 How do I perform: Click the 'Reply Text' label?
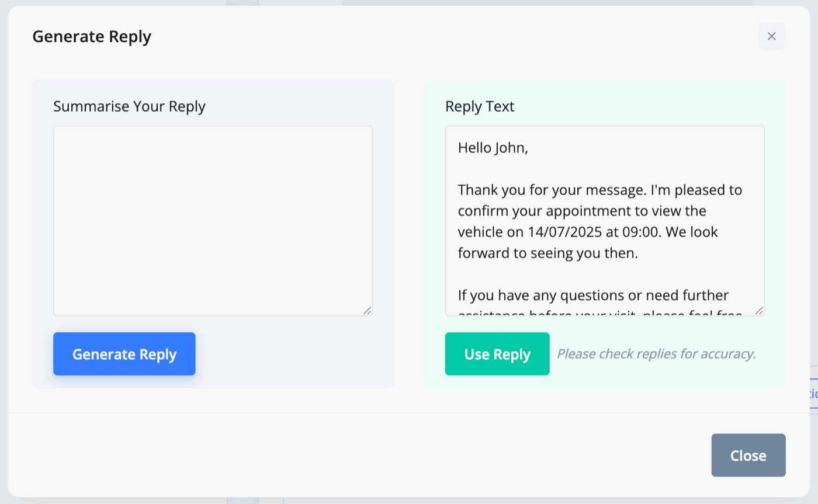(480, 106)
